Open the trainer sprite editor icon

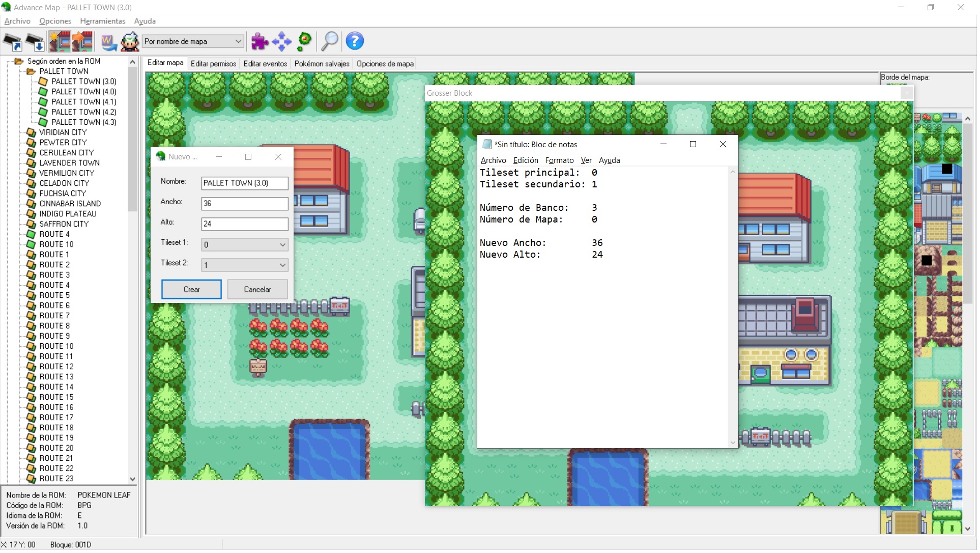pyautogui.click(x=130, y=42)
